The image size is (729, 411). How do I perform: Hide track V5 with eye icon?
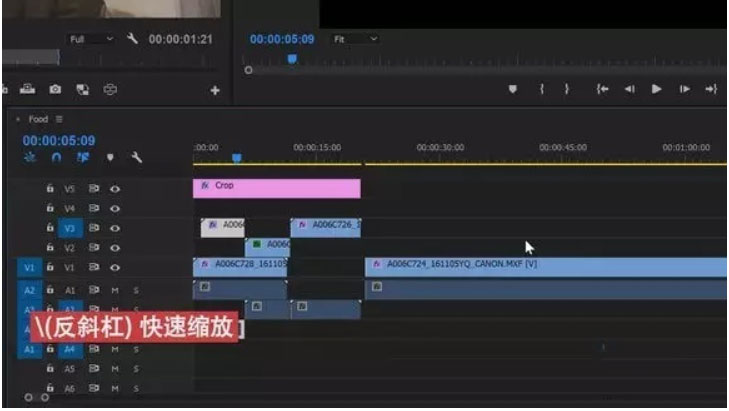[115, 188]
